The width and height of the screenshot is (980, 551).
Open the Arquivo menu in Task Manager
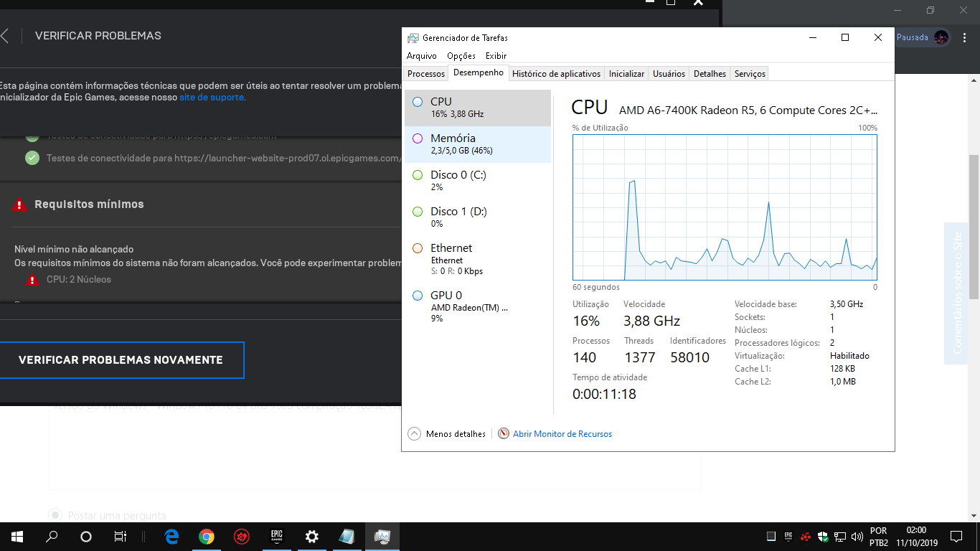[421, 56]
